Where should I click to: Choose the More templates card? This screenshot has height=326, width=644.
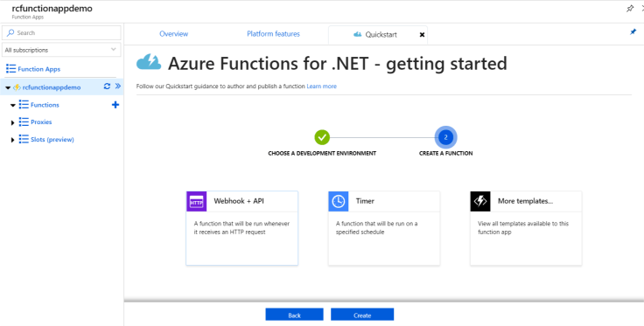point(526,228)
